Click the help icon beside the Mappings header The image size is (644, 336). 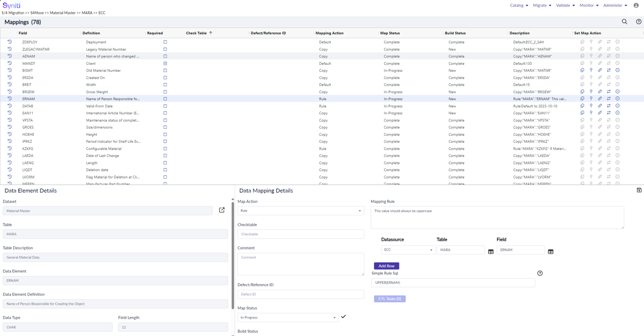[x=638, y=22]
